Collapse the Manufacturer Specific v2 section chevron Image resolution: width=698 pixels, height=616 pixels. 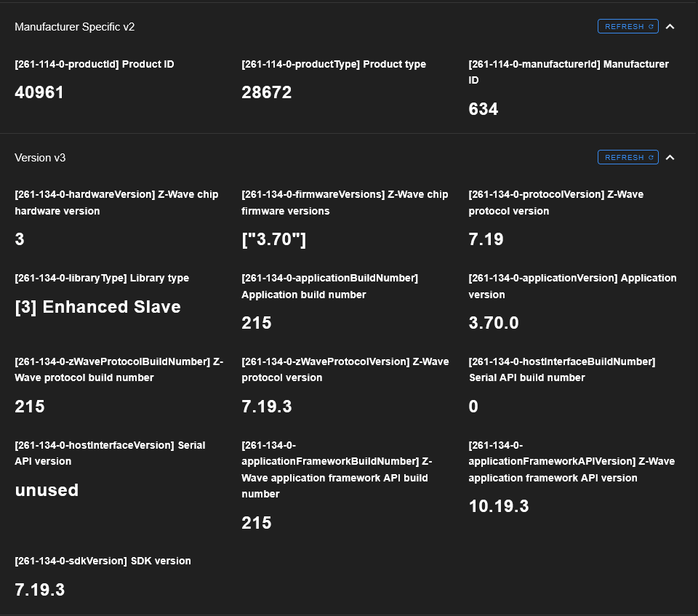[x=670, y=27]
